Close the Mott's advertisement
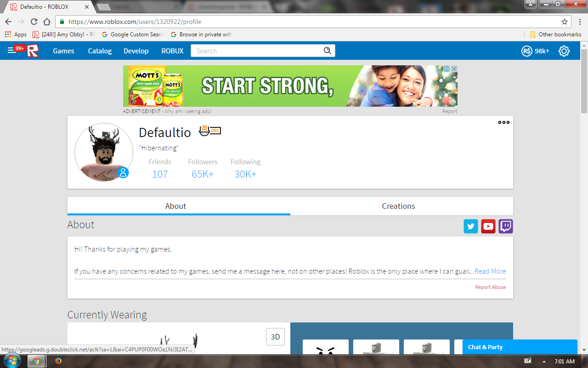Screen dimensions: 588x368 454,69
